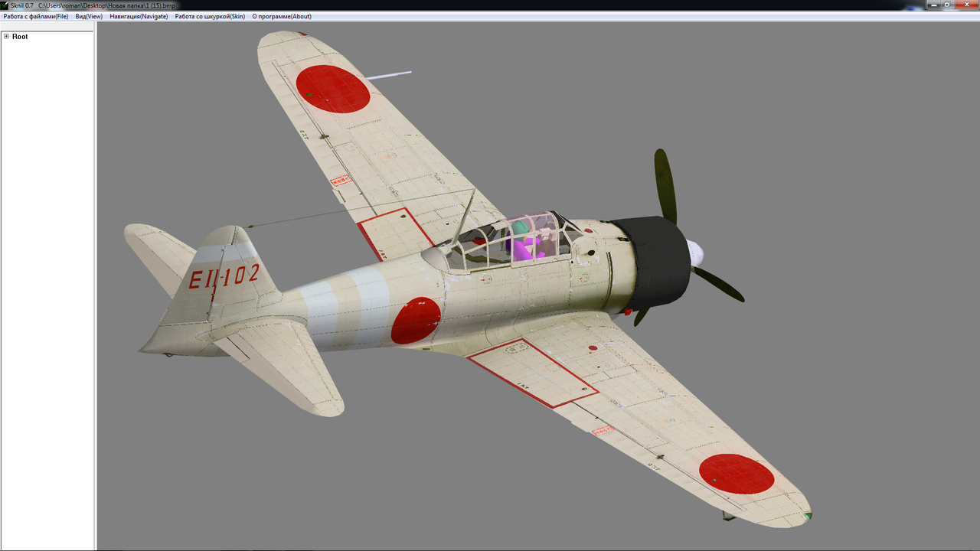Open the О программе(About) menu
Screen dimensions: 980x551
[283, 16]
